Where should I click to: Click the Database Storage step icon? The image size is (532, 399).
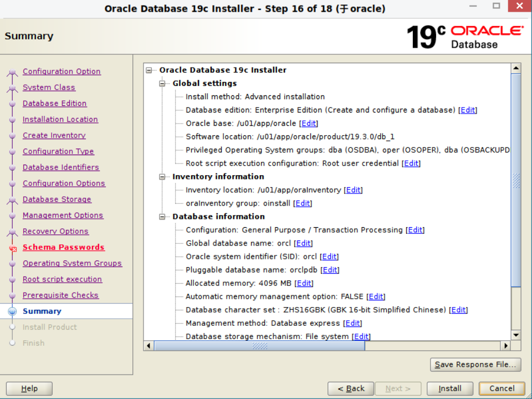[x=13, y=199]
